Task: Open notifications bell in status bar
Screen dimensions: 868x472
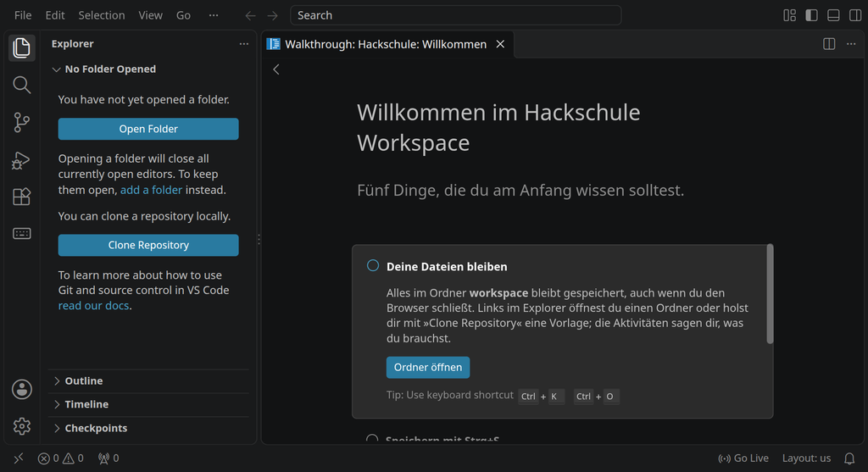Action: pos(849,458)
